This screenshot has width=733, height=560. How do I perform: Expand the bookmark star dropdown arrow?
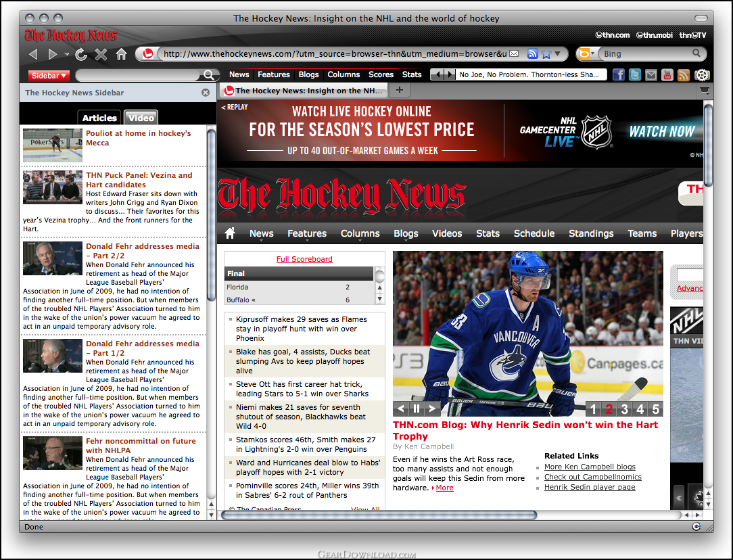(x=557, y=53)
